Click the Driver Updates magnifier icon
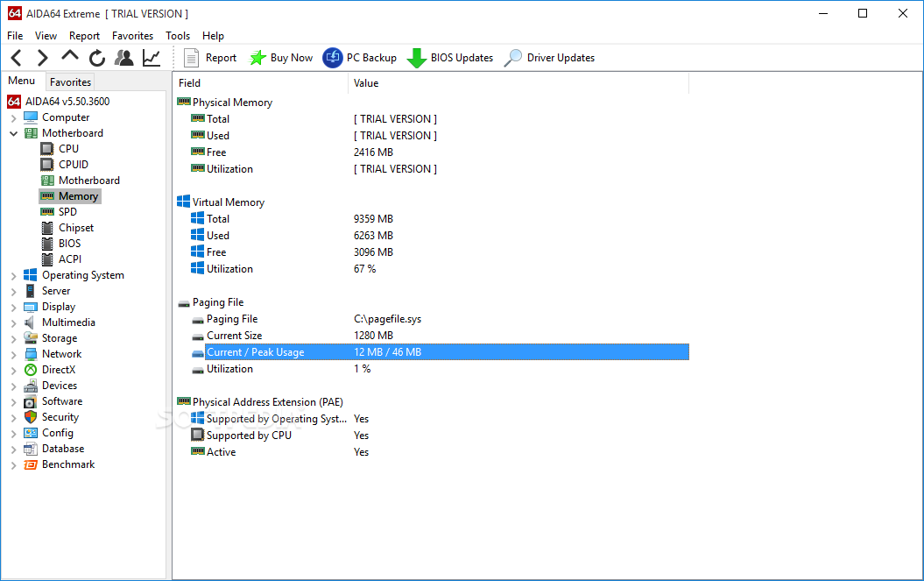Image resolution: width=924 pixels, height=581 pixels. (512, 58)
